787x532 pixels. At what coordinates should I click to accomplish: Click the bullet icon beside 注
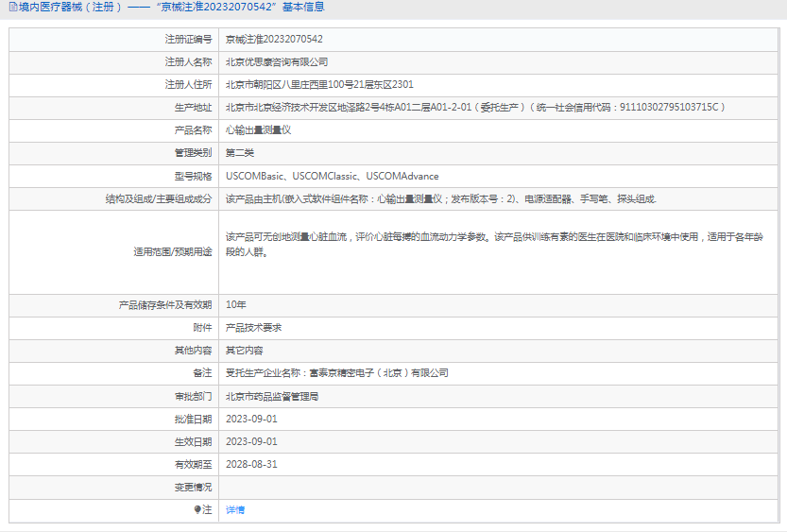(197, 509)
